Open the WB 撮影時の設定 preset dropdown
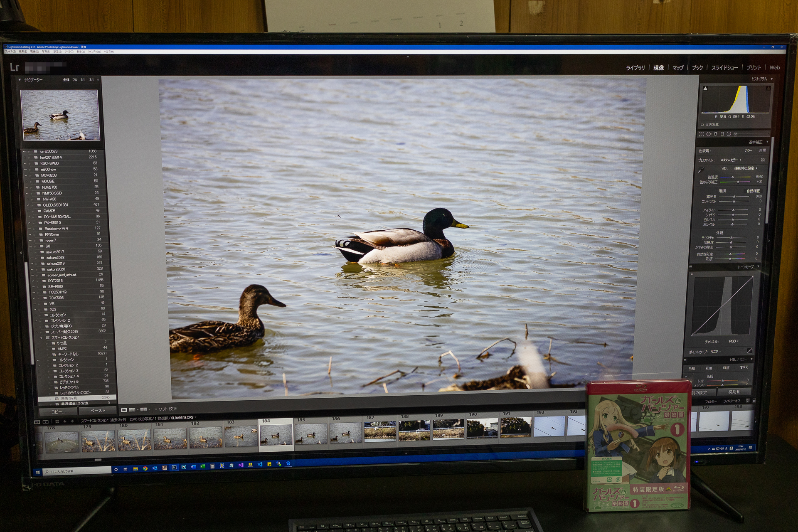This screenshot has height=532, width=798. tap(745, 168)
